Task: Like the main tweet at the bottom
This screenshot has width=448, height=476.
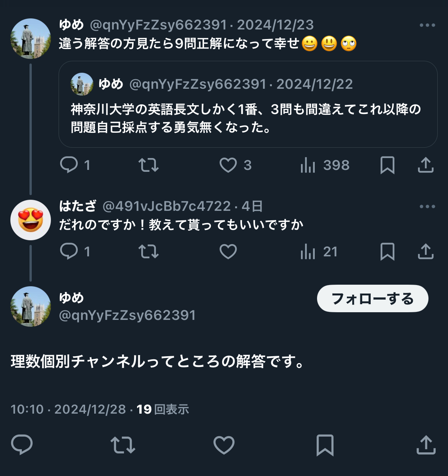Action: tap(224, 445)
